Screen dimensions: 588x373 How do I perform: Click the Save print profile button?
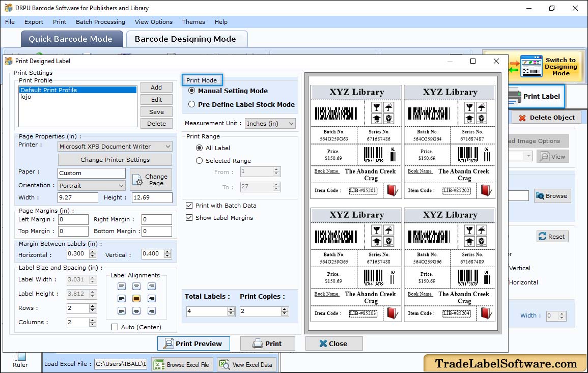coord(156,112)
